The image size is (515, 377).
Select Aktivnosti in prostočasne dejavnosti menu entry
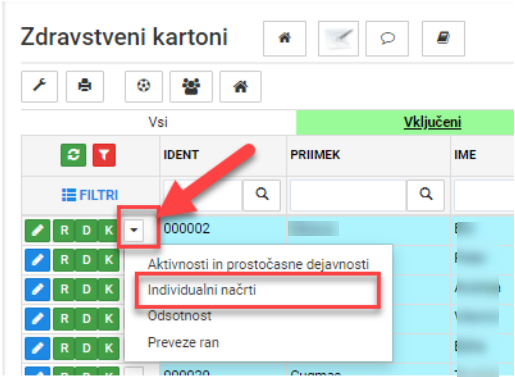tap(258, 264)
